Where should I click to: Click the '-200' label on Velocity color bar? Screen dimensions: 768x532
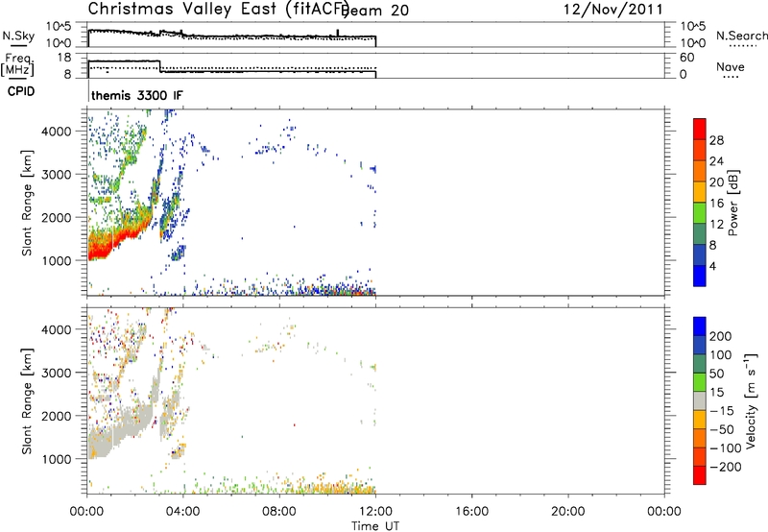[x=726, y=467]
